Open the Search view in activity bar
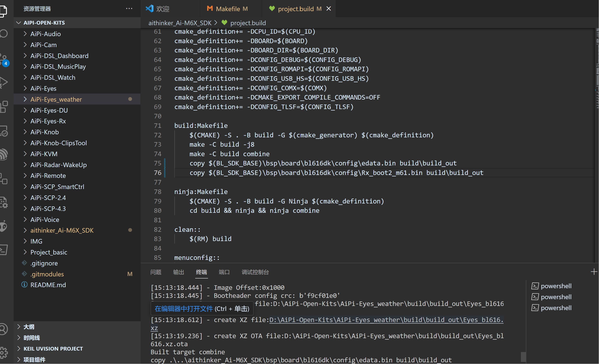 3,33
